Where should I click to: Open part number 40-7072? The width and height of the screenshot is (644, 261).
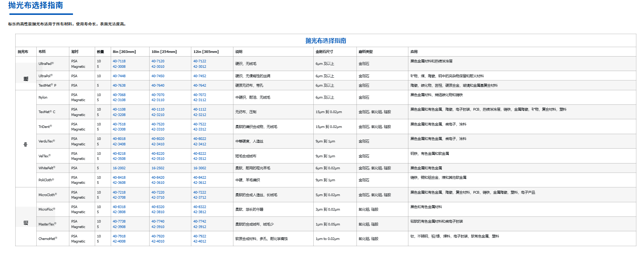tap(200, 95)
